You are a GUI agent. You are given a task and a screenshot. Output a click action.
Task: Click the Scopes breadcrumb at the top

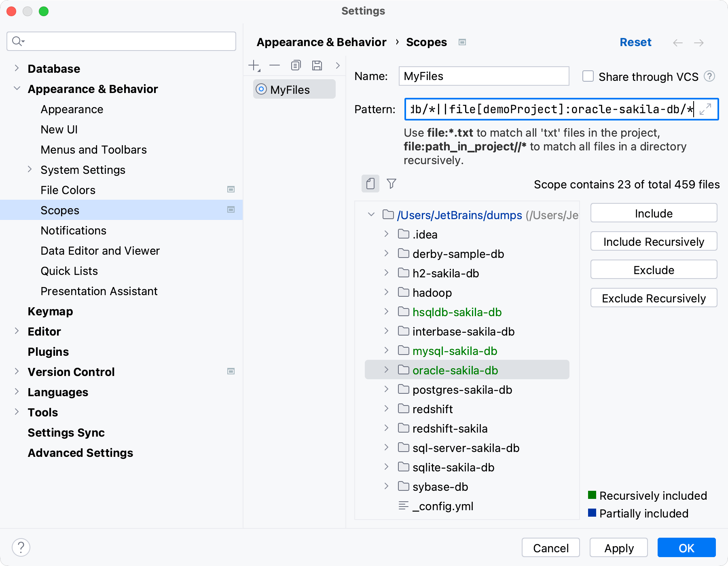426,42
